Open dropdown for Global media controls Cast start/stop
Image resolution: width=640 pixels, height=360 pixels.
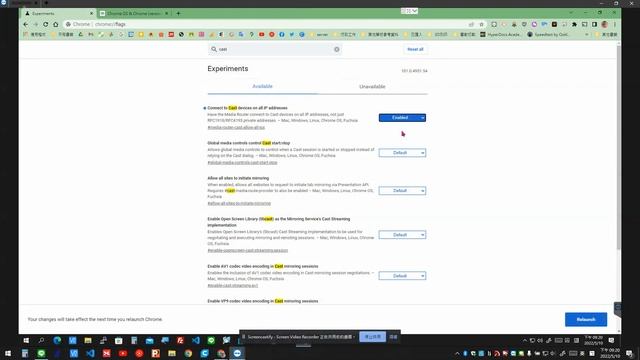click(x=402, y=153)
